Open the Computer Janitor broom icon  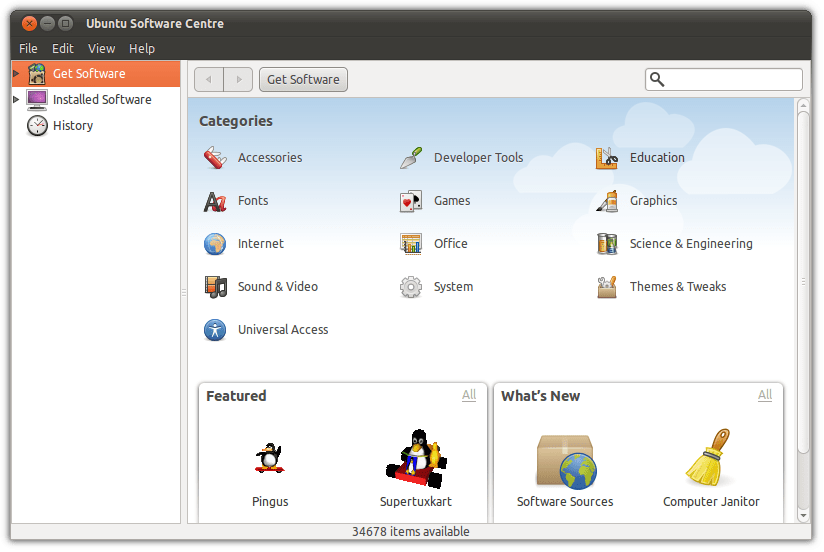[x=708, y=457]
